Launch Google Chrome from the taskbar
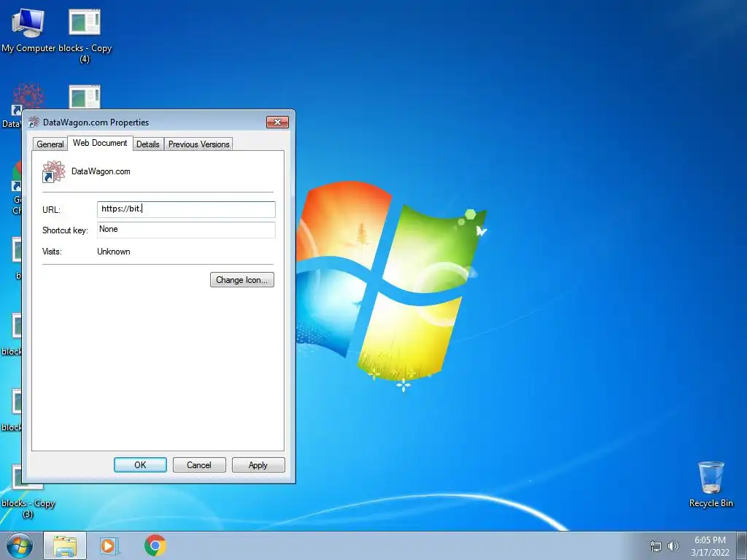Screen dimensions: 747x560 155,545
